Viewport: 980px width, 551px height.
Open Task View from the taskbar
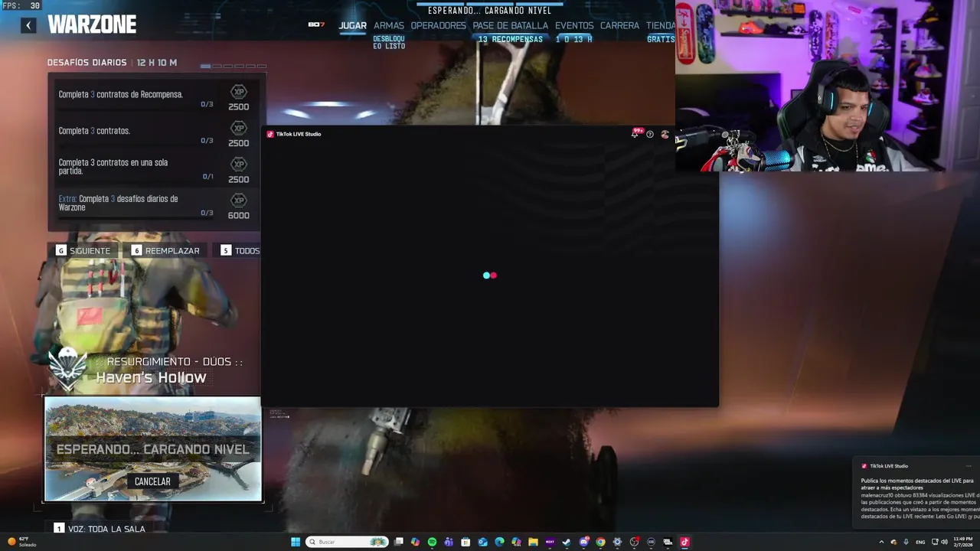point(399,542)
